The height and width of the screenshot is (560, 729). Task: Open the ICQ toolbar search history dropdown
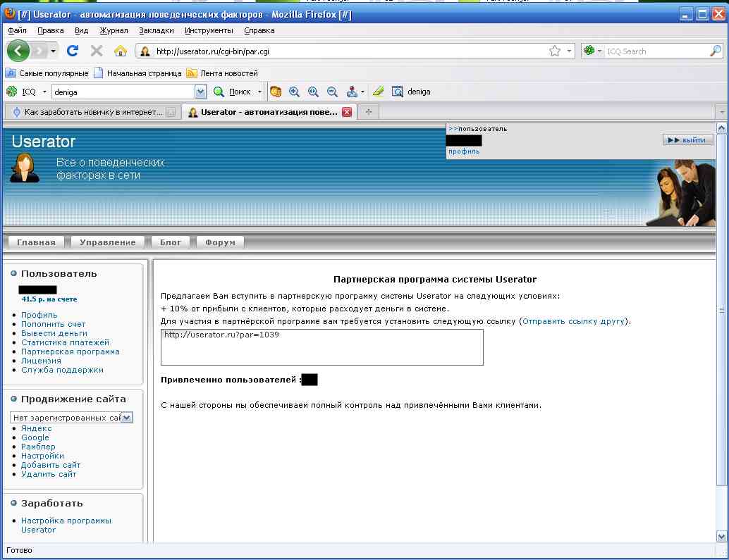pos(200,92)
